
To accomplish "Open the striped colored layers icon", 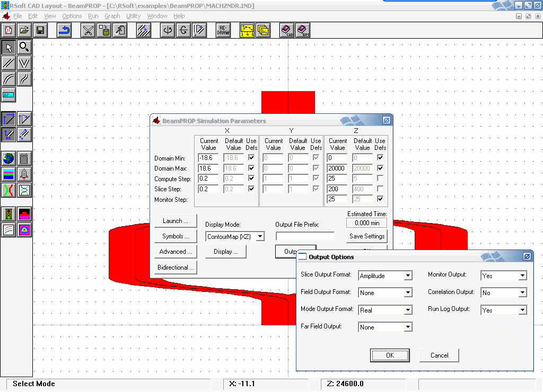I will pyautogui.click(x=8, y=174).
